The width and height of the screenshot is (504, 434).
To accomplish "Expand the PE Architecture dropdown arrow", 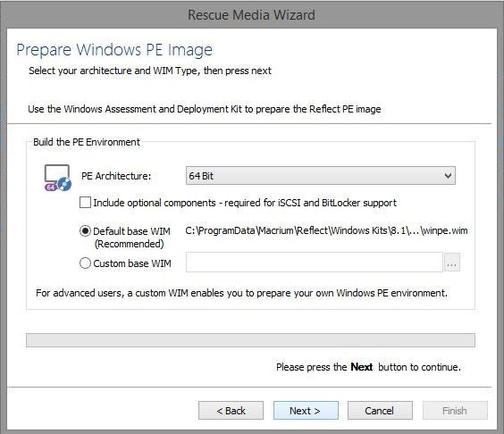I will coord(448,176).
